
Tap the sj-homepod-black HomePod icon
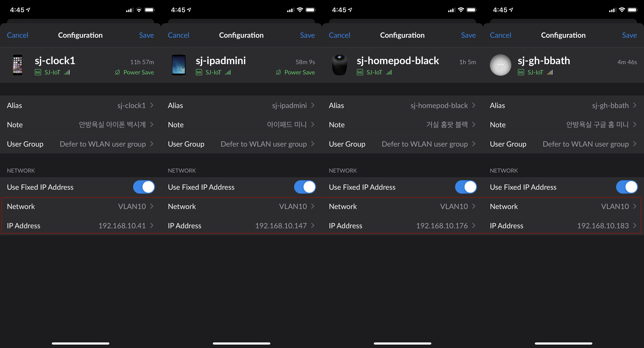(x=339, y=65)
